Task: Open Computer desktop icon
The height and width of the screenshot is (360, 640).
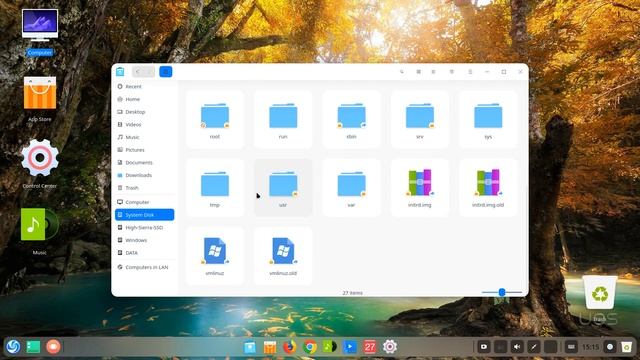Action: pos(40,32)
